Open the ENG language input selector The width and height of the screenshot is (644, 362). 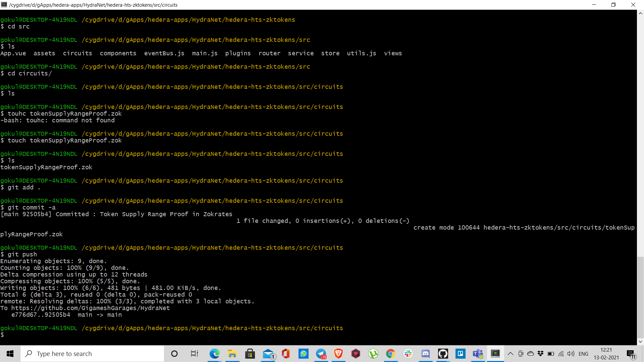(583, 354)
